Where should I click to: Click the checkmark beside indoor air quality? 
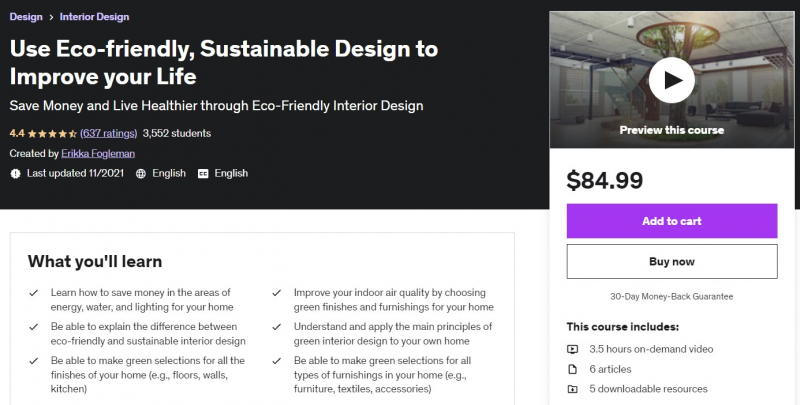click(276, 293)
